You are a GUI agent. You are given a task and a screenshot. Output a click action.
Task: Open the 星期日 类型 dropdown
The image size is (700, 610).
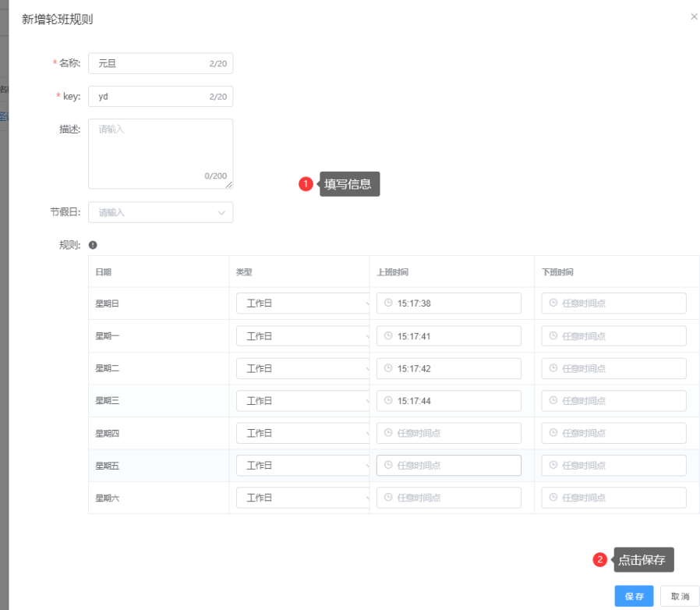[302, 303]
